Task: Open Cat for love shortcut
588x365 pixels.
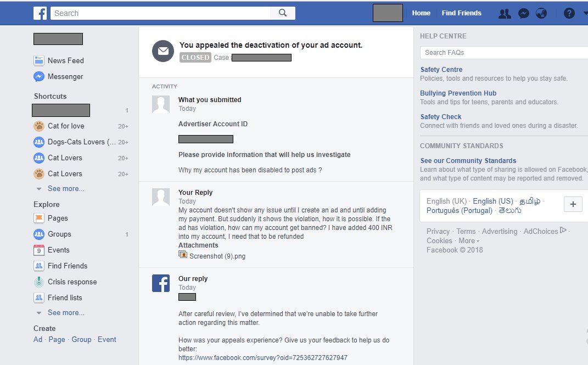Action: (x=66, y=126)
